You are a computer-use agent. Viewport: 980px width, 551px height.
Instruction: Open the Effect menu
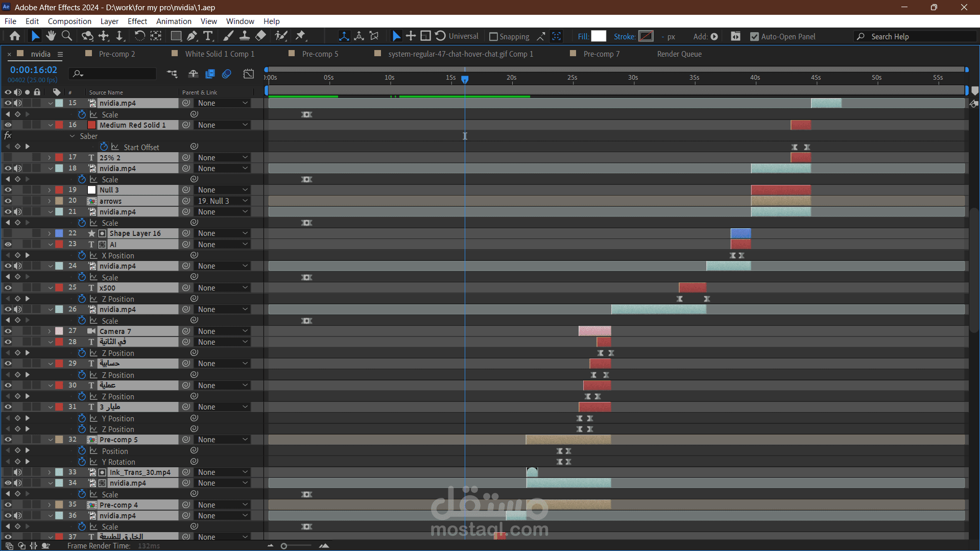tap(137, 21)
